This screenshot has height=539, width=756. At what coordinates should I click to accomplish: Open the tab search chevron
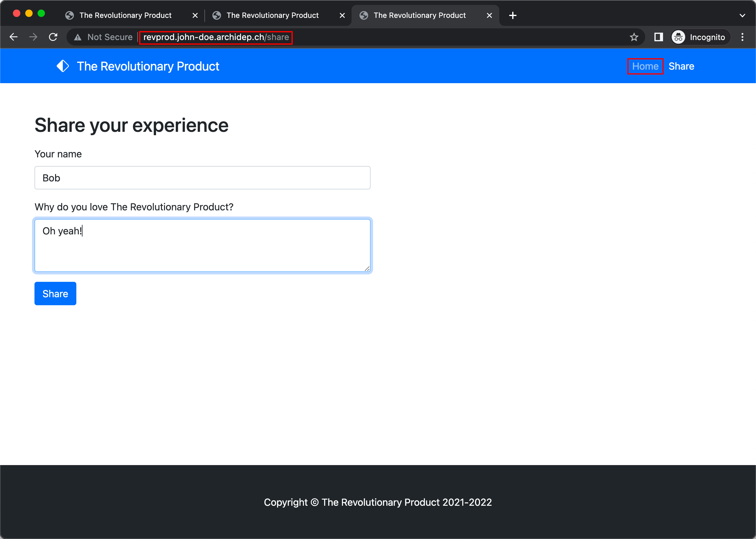pos(742,15)
